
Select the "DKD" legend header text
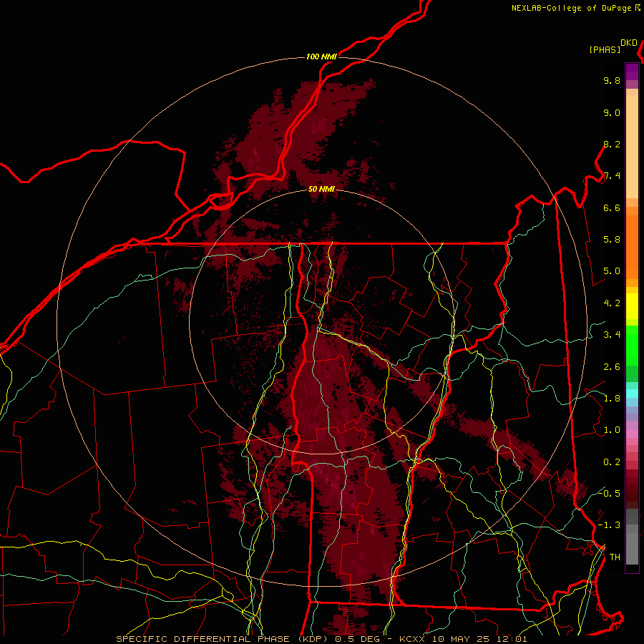[x=629, y=43]
